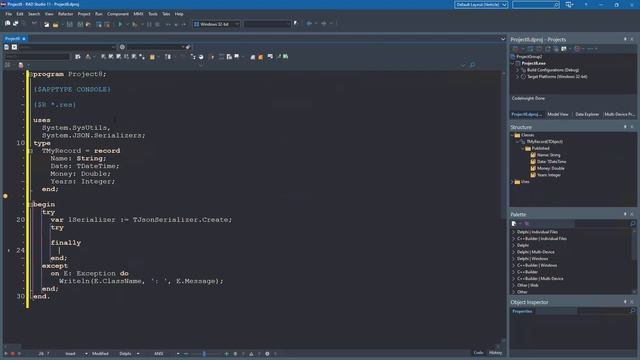Collapse the Published folder in Structure

point(523,149)
